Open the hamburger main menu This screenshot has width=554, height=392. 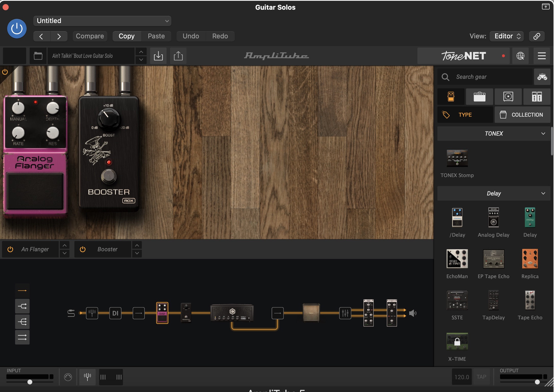(x=542, y=56)
